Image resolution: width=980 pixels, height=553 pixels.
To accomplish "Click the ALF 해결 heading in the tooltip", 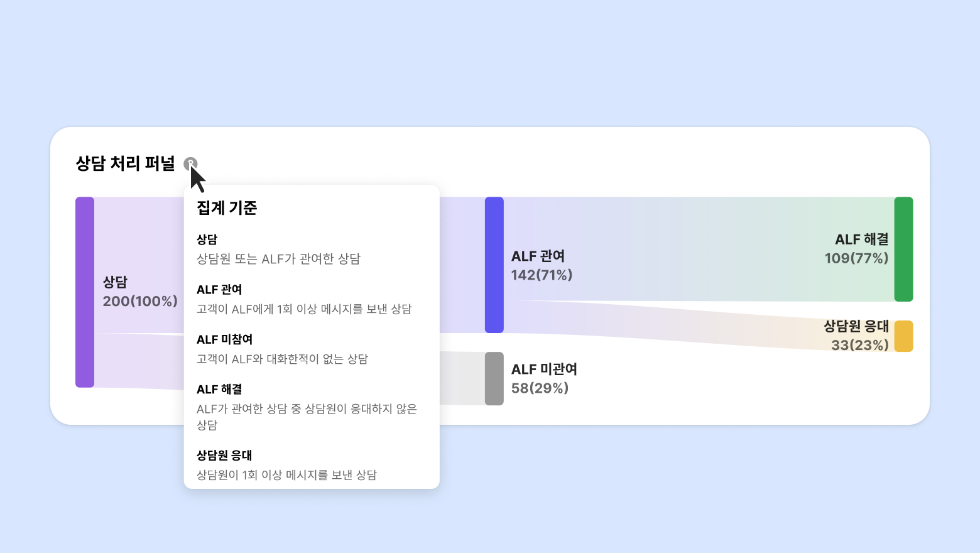I will point(219,390).
